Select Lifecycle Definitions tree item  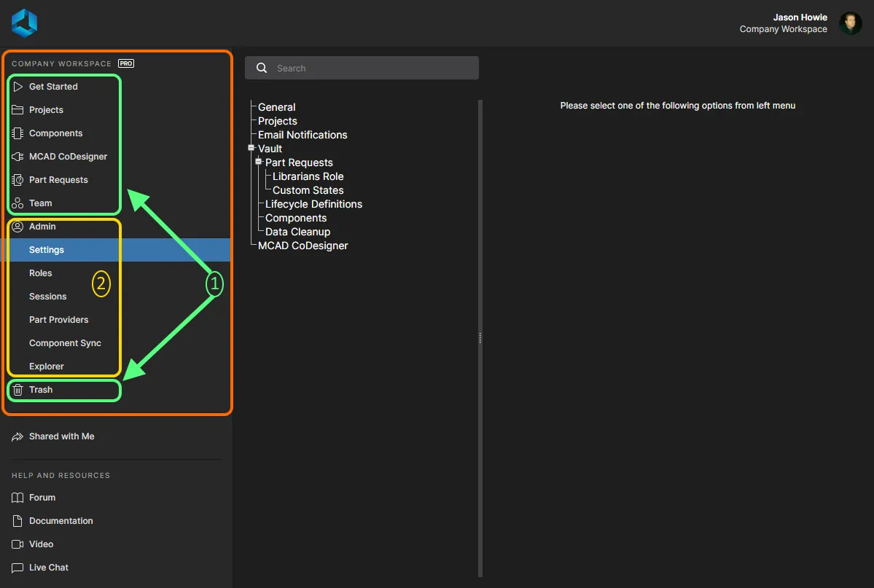[313, 204]
